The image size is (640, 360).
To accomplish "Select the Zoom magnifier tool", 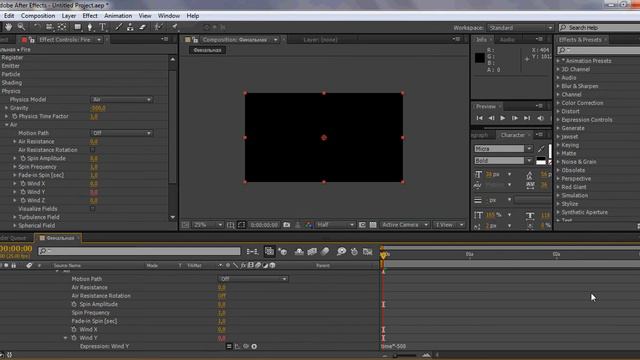I will pos(21,27).
